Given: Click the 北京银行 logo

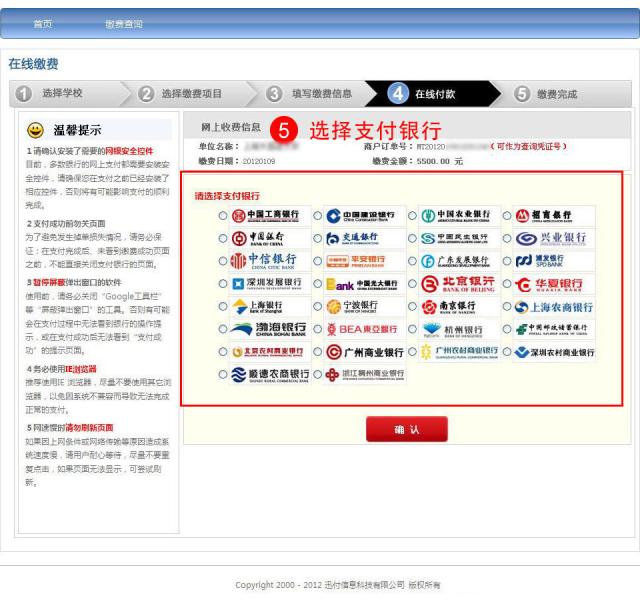Looking at the screenshot, I should coord(460,284).
